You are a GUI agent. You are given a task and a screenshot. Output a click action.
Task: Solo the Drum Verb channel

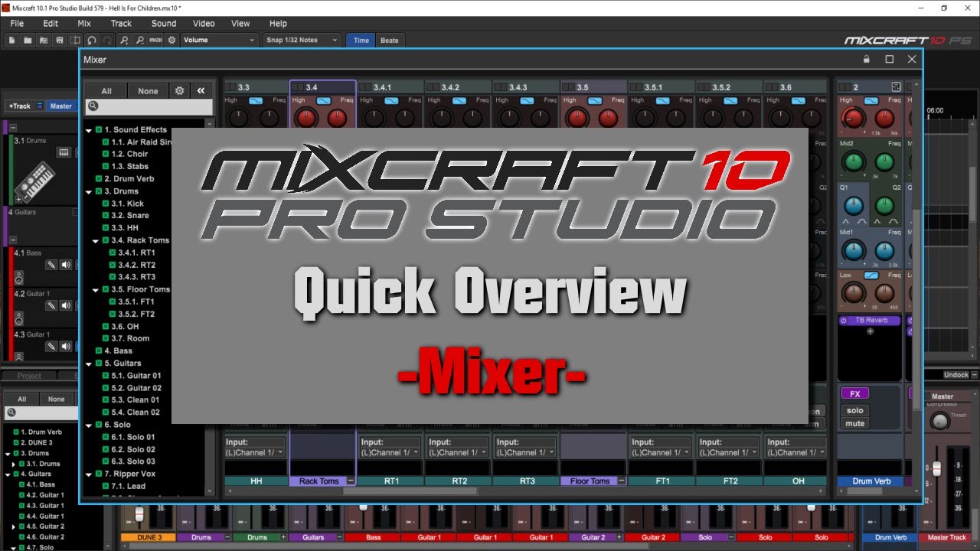point(855,411)
